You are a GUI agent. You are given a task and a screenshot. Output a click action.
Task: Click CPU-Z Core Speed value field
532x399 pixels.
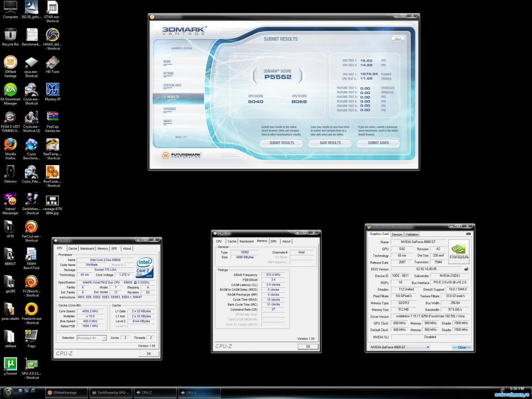[90, 311]
